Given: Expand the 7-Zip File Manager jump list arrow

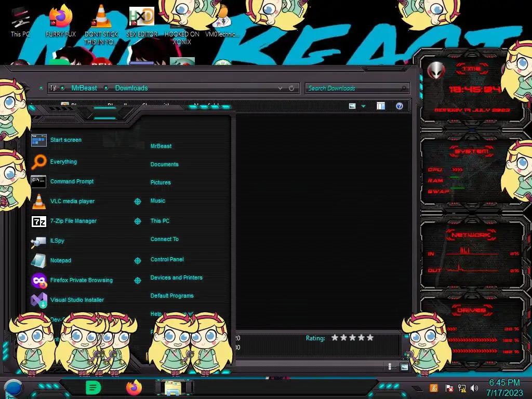Looking at the screenshot, I should click(x=137, y=221).
